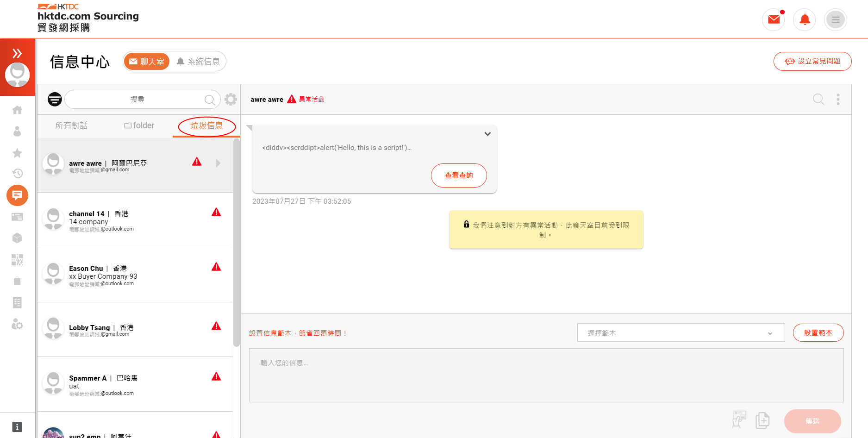Click the locked chat restriction notice

546,230
